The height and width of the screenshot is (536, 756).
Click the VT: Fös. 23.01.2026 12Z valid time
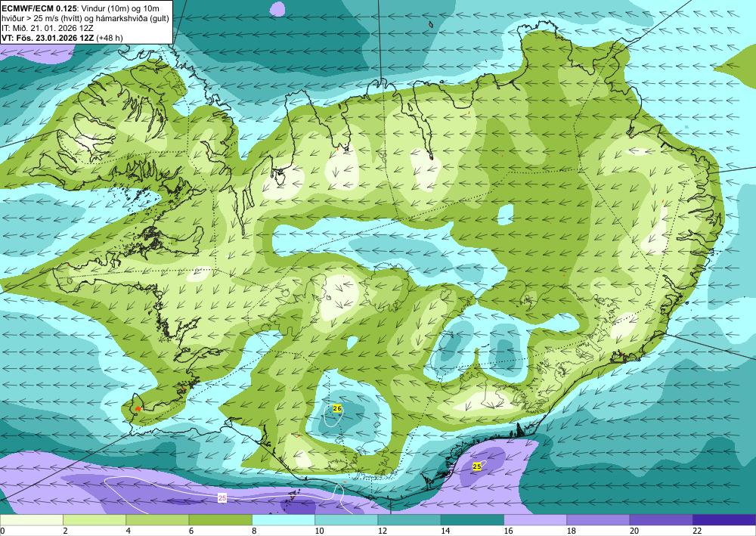coord(48,38)
